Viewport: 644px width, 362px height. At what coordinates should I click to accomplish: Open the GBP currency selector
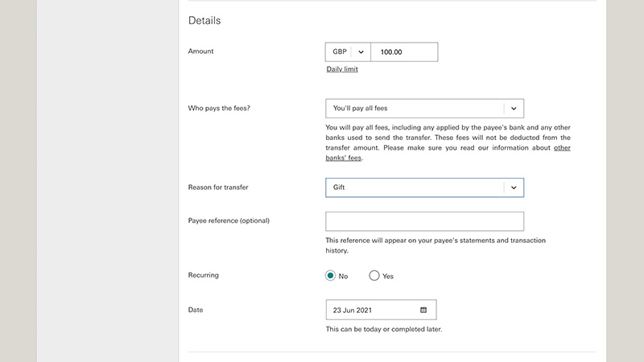348,52
